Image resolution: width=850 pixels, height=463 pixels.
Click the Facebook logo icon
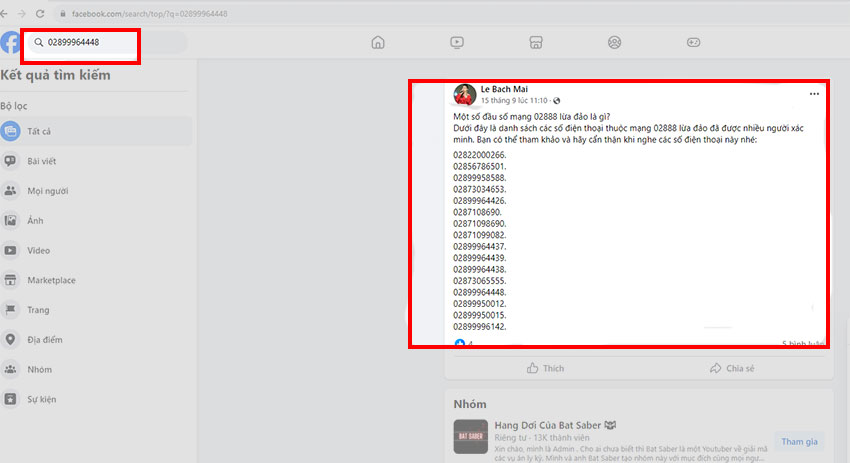point(10,42)
